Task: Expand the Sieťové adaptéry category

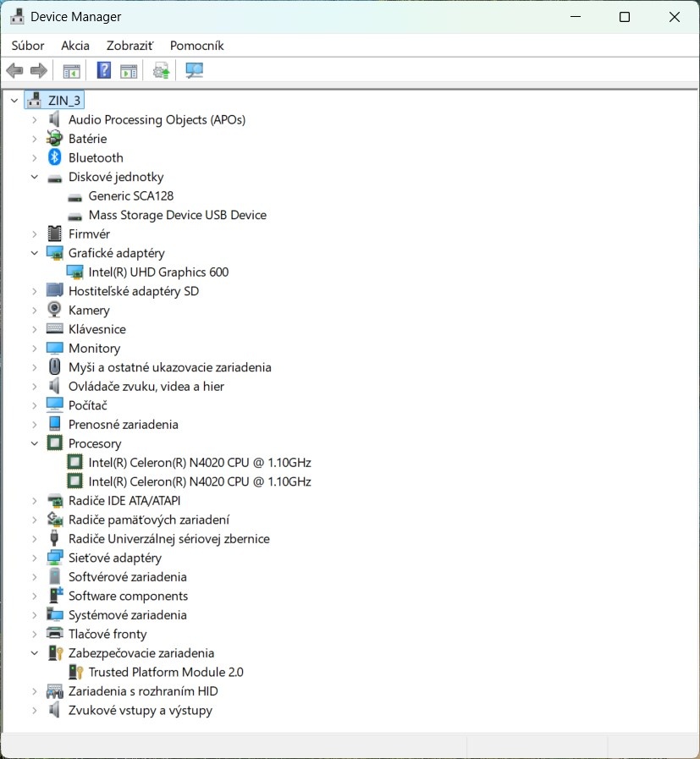Action: [35, 558]
